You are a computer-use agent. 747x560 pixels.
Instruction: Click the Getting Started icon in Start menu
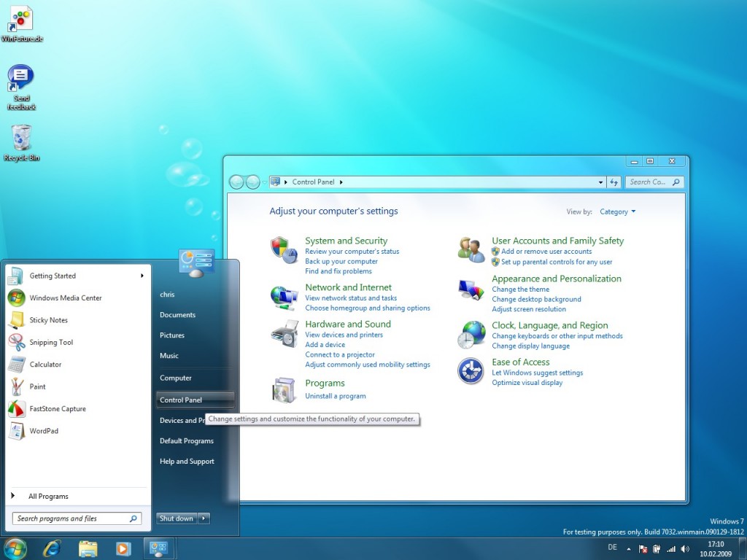[16, 276]
